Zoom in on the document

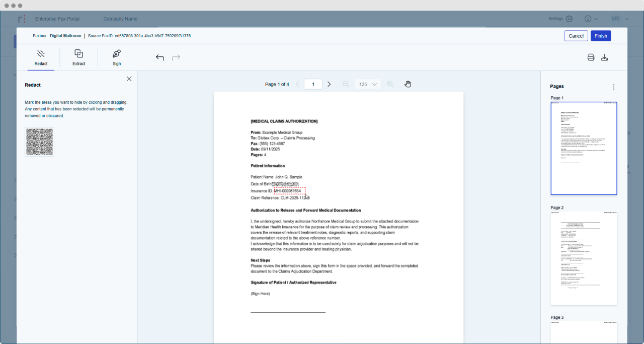[x=390, y=84]
